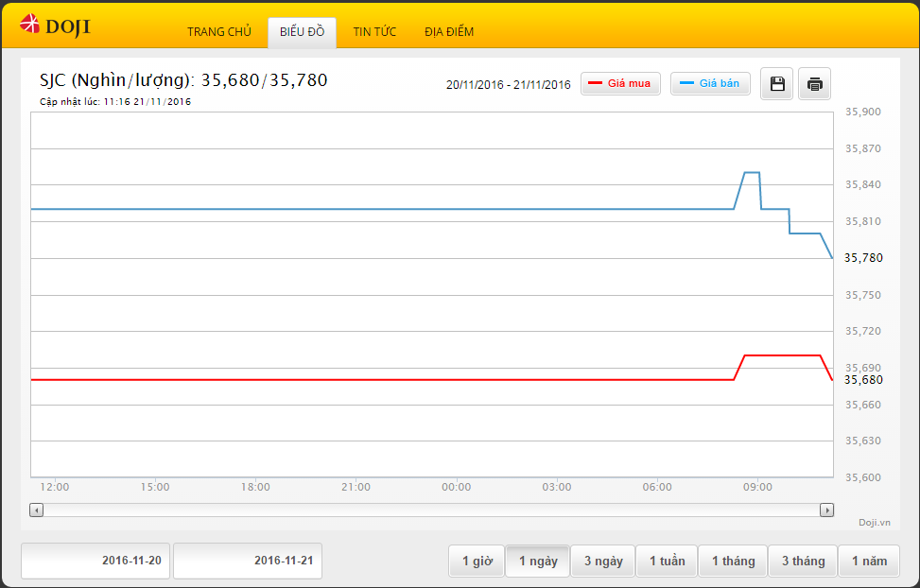Click the left scroll arrow under chart
The height and width of the screenshot is (588, 920).
36,510
